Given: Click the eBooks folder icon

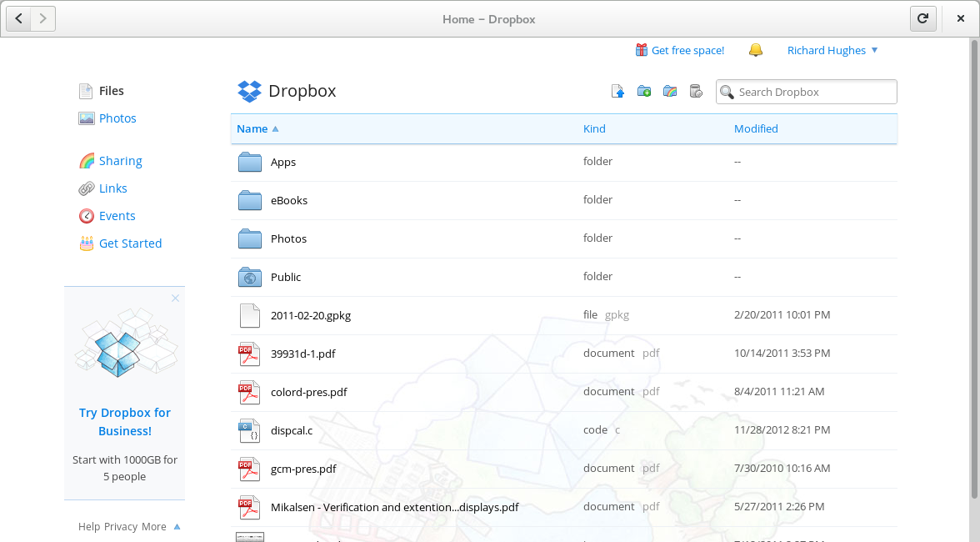Looking at the screenshot, I should point(249,200).
